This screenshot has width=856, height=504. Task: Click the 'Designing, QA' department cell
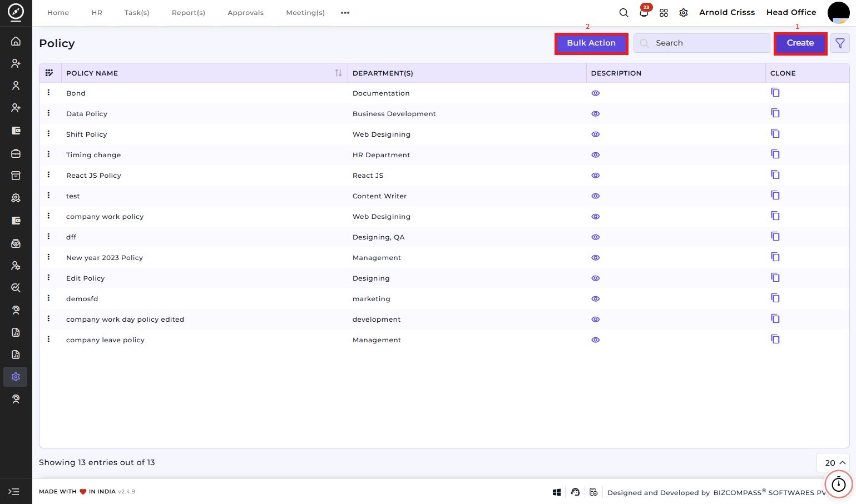pos(379,237)
